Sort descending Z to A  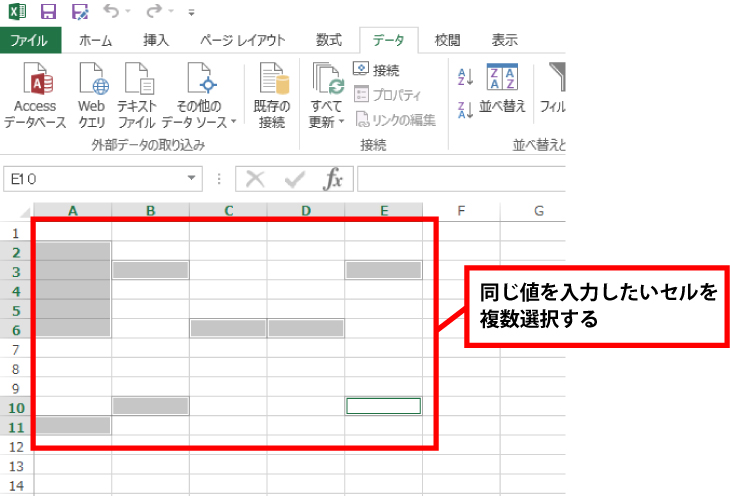[x=466, y=110]
